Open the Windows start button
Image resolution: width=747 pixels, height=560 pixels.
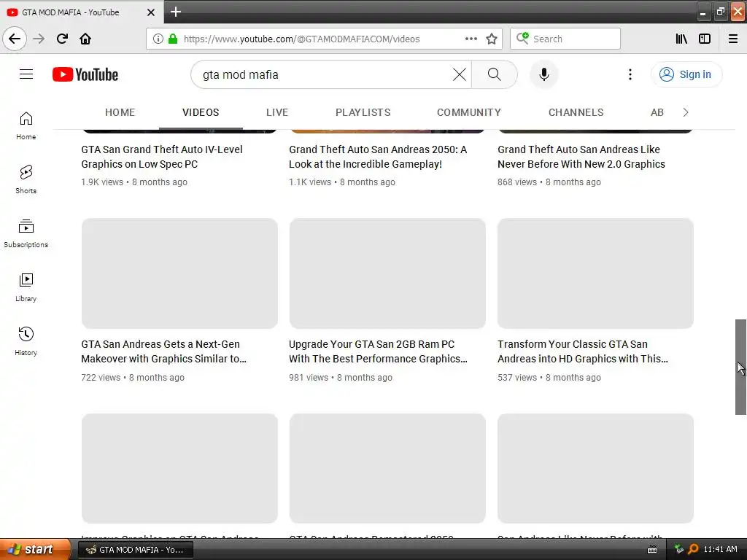tap(35, 549)
